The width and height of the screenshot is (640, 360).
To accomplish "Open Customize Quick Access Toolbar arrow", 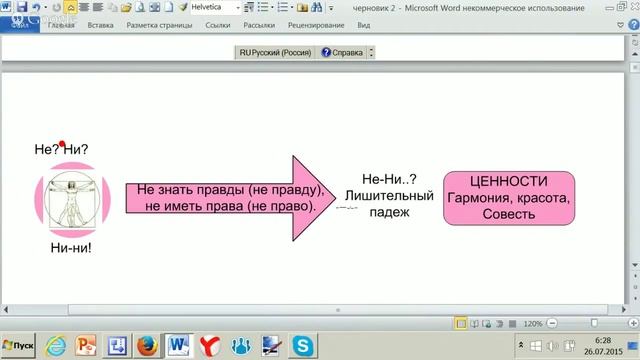I will coord(331,8).
